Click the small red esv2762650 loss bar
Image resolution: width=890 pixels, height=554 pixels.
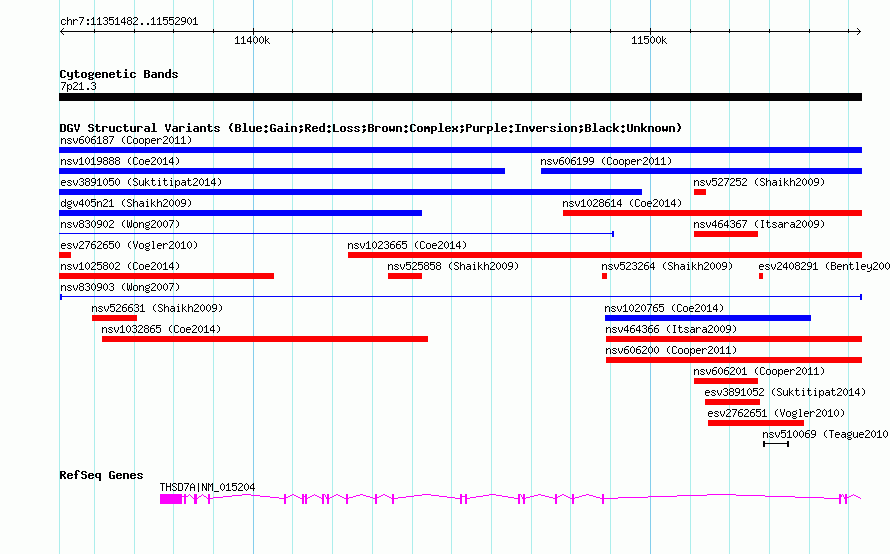click(65, 255)
